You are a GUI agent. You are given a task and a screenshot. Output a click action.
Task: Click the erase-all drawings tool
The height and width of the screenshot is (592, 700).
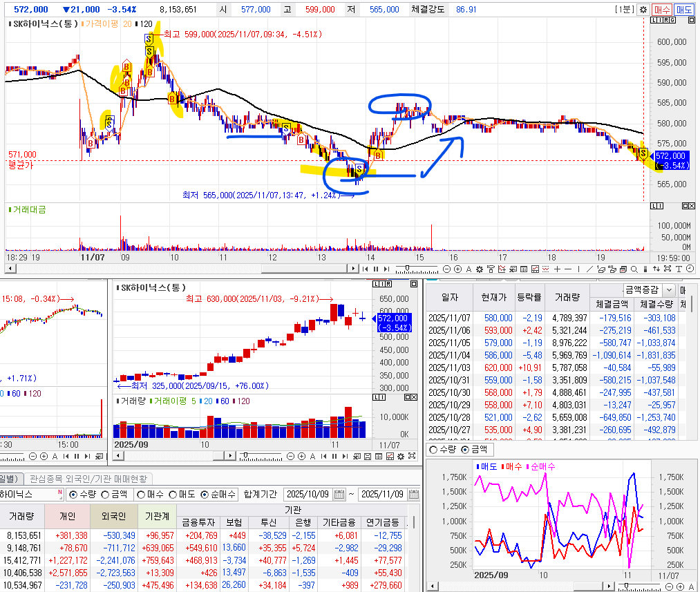612,269
